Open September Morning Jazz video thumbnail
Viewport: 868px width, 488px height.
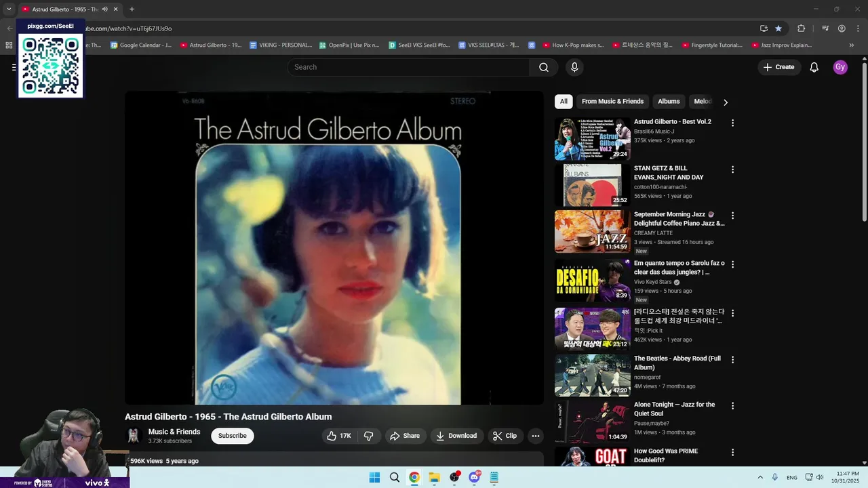pos(593,231)
